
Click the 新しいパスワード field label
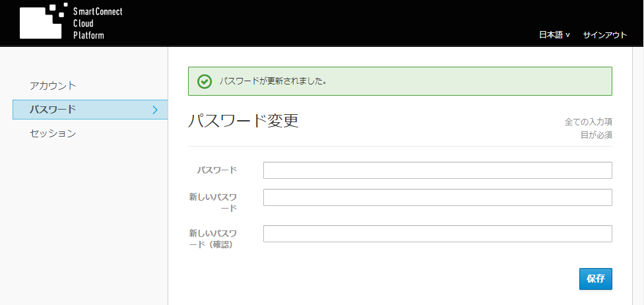(x=212, y=203)
